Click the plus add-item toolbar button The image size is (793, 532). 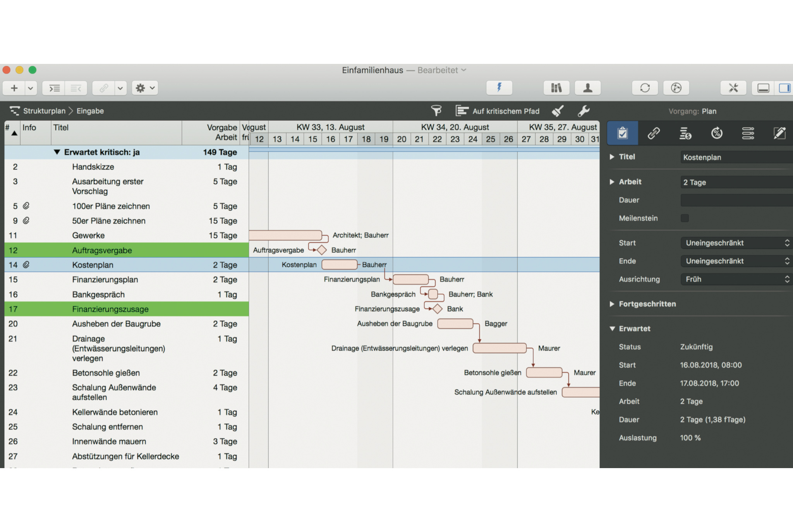[x=14, y=88]
